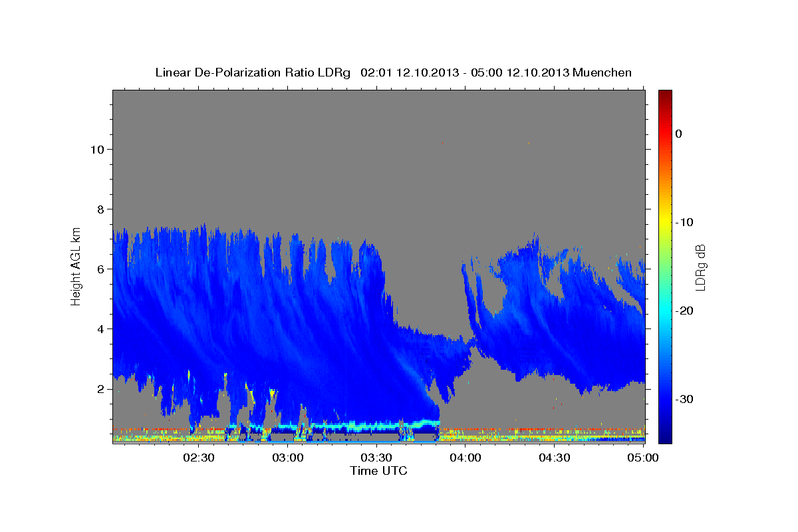The image size is (798, 532).
Task: Click the 'Time UTC' axis label
Action: 378,471
